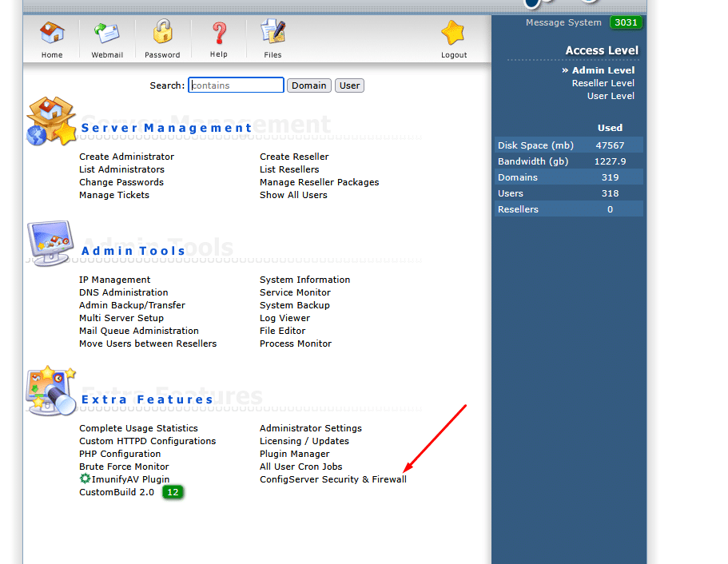Focus the Search contains input field

[x=236, y=85]
